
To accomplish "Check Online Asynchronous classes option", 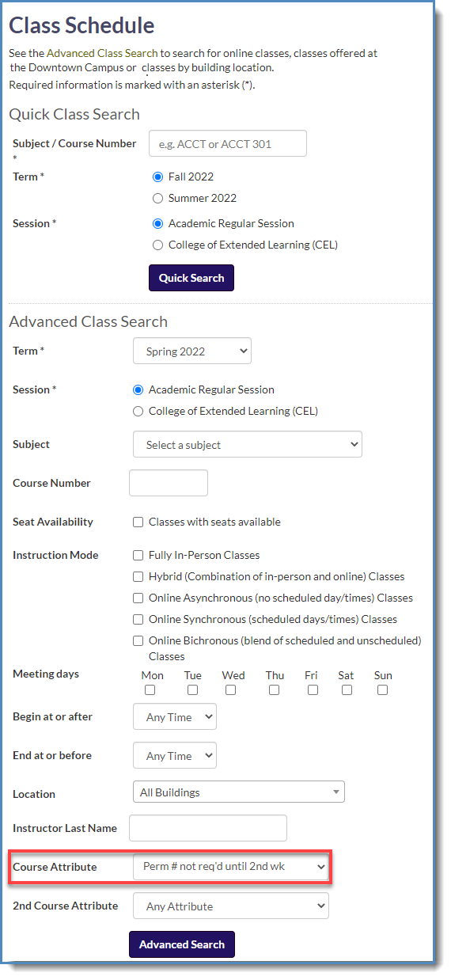I will point(138,598).
